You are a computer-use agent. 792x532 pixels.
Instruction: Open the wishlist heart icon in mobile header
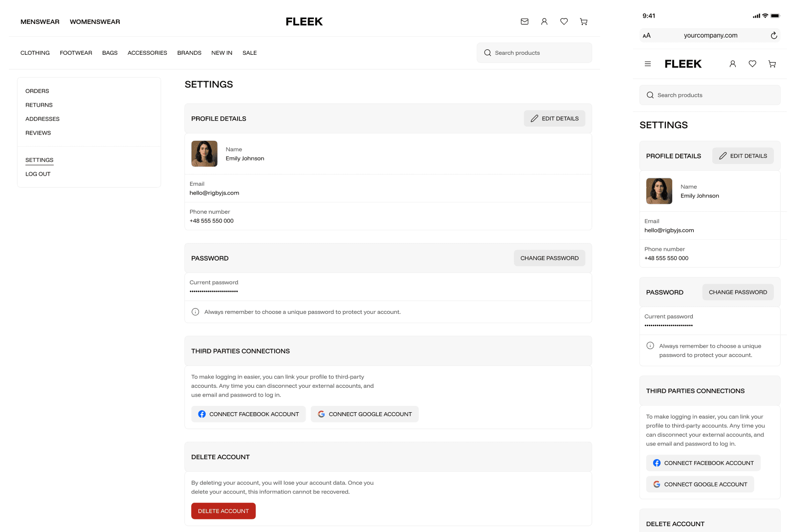coord(752,64)
